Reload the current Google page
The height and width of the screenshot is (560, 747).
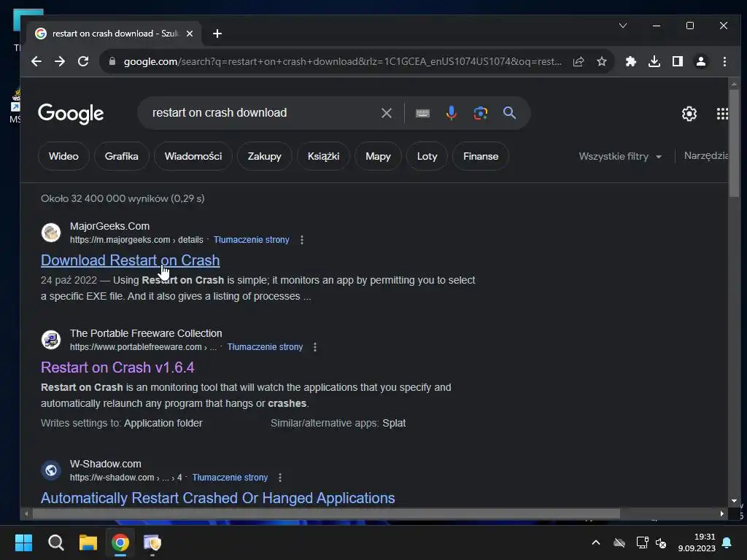tap(83, 61)
